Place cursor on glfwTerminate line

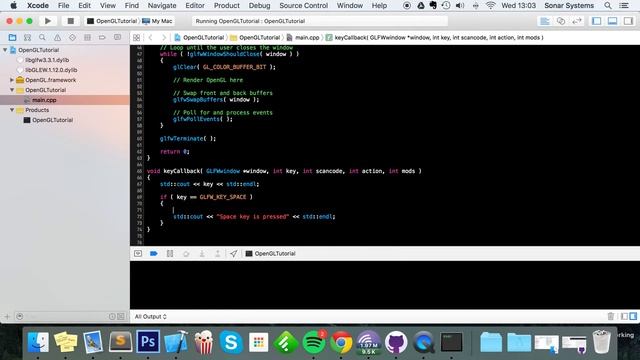tap(188, 138)
